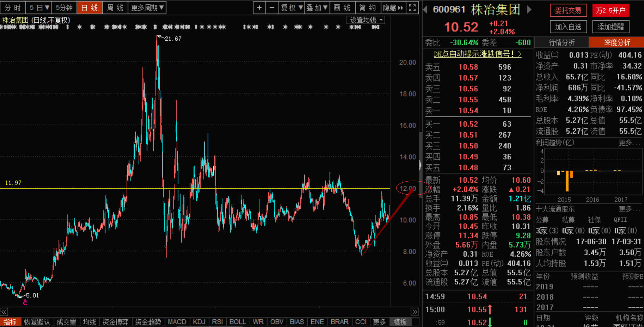This screenshot has height=327, width=644.
Task: Select 日线 daily chart tab
Action: point(90,8)
